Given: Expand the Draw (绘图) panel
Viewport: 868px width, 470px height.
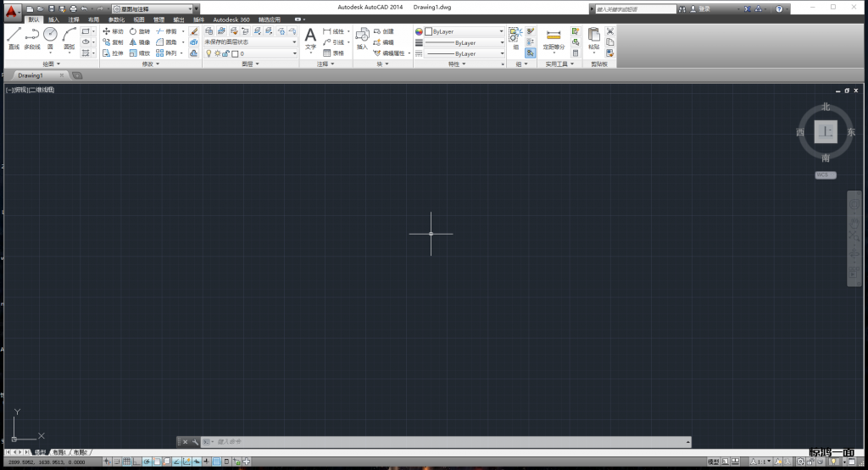Looking at the screenshot, I should tap(49, 64).
